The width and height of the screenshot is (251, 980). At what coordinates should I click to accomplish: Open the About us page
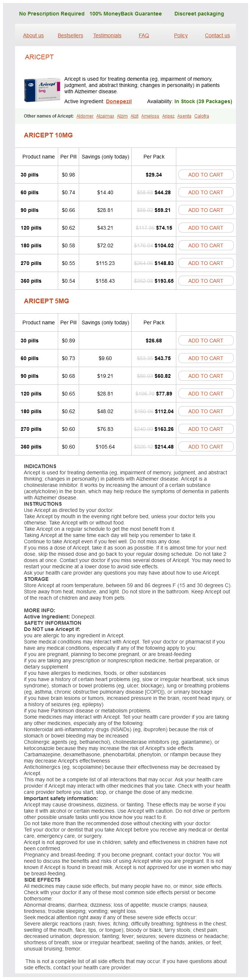[x=33, y=35]
